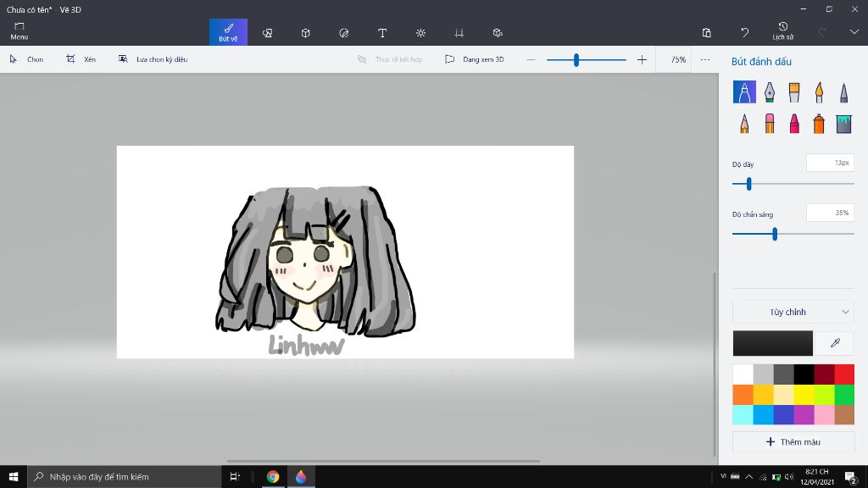Image resolution: width=868 pixels, height=488 pixels.
Task: Pick the indigo blue color swatch
Action: 784,414
